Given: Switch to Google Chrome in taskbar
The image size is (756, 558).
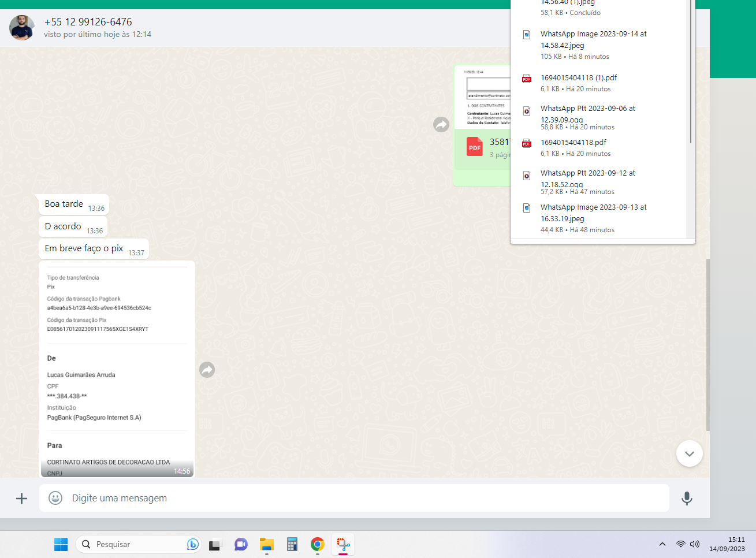Looking at the screenshot, I should pyautogui.click(x=318, y=544).
